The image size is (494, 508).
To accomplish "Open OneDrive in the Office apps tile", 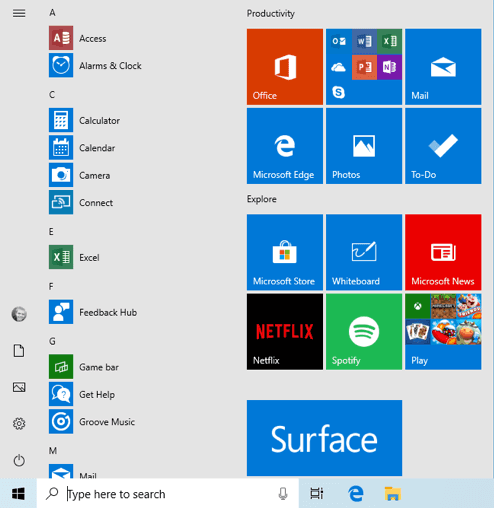I will [339, 67].
